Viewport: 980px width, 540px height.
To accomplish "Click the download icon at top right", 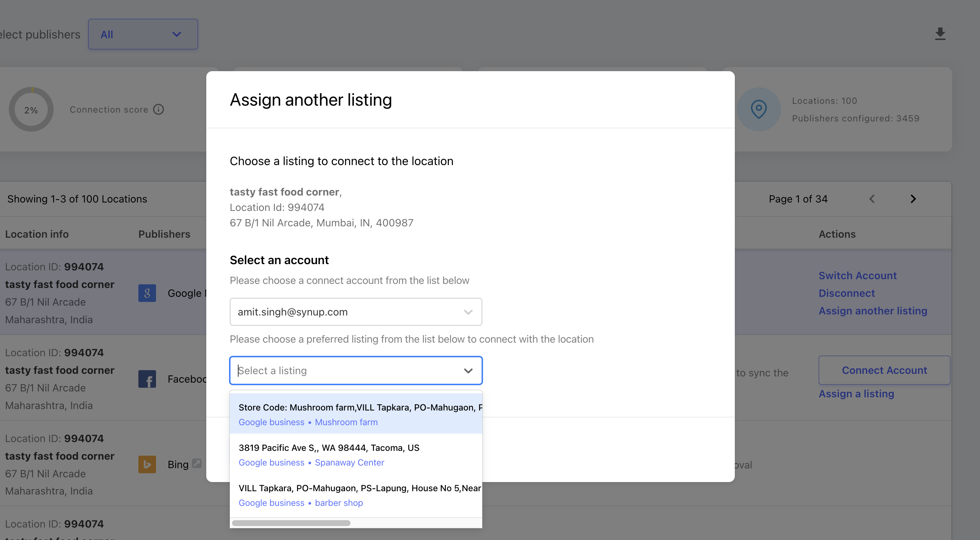I will (x=940, y=34).
